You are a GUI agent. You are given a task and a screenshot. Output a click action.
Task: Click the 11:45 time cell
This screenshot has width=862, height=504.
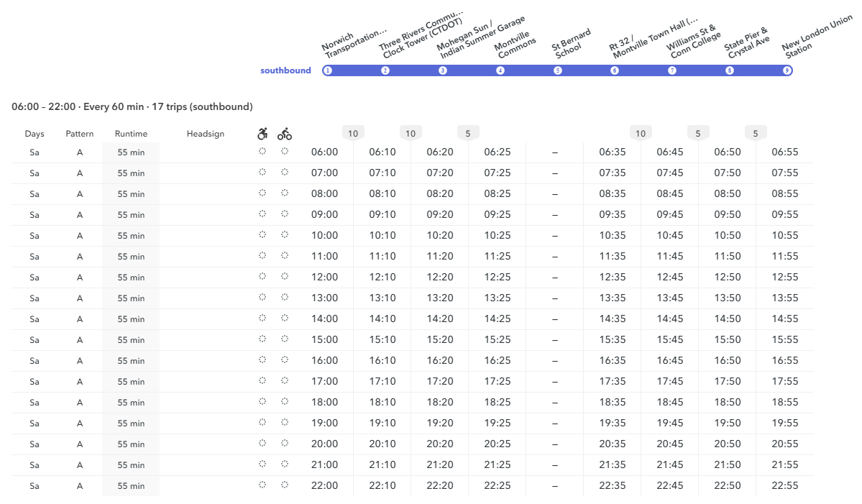coord(669,257)
